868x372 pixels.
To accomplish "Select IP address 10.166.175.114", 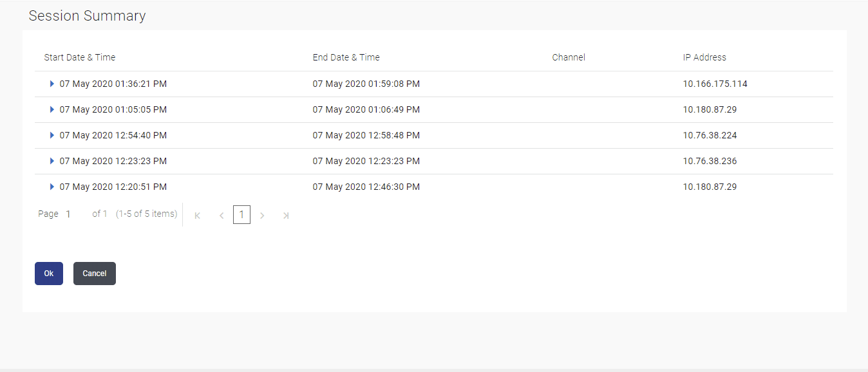I will point(715,84).
